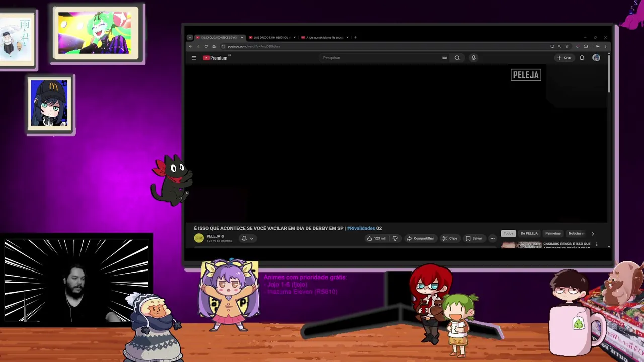
Task: Click the Clipe scissors button
Action: [x=450, y=238]
